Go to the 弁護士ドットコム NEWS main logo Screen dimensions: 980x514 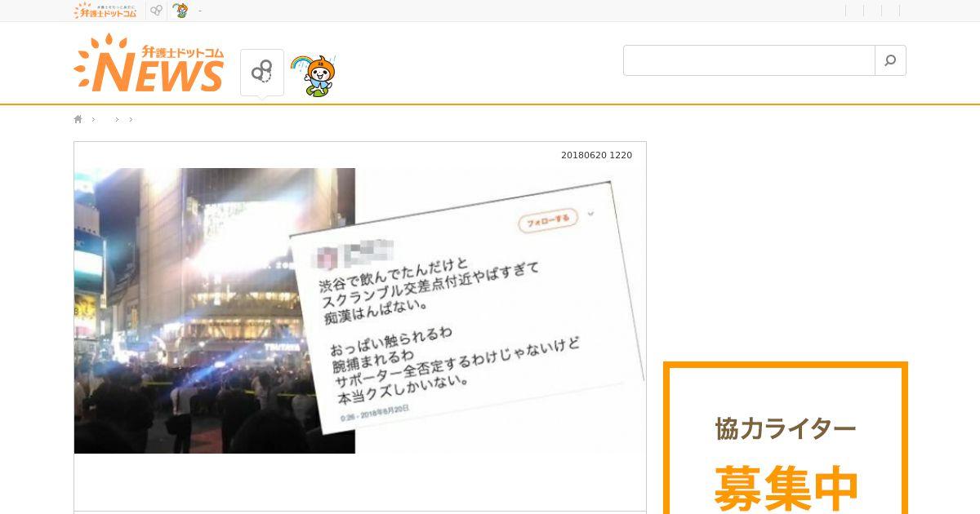[149, 63]
